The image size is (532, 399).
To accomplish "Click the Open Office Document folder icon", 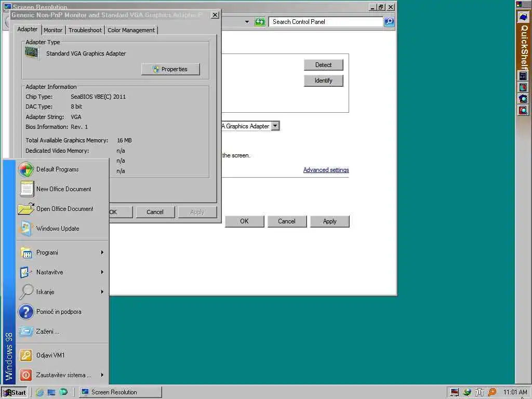I will click(26, 209).
